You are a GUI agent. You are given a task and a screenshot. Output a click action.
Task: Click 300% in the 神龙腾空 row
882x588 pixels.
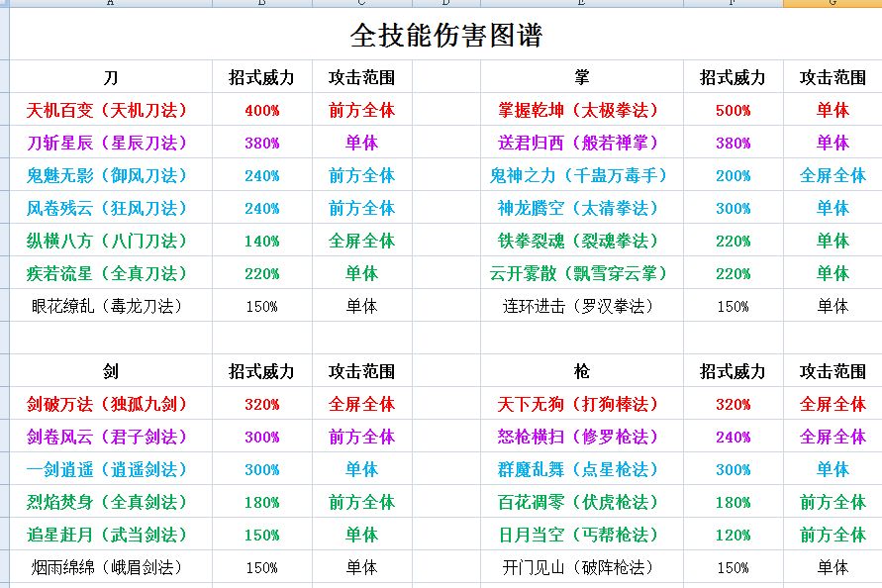tap(733, 208)
